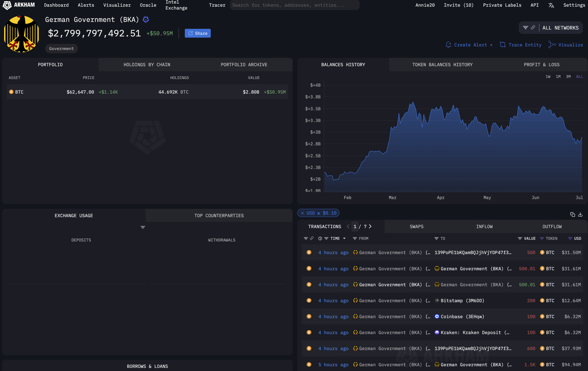The image size is (588, 371).
Task: Remove the USD ≥ $0.10 filter chip
Action: 302,213
